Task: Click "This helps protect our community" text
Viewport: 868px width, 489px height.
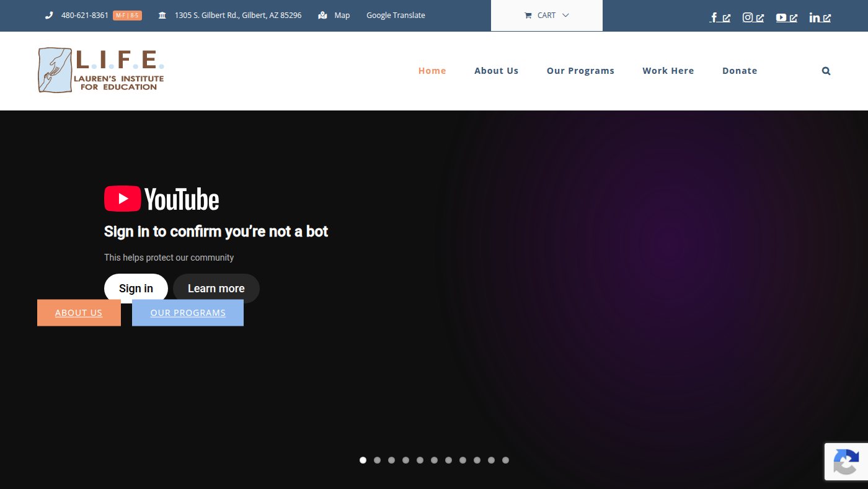Action: pyautogui.click(x=169, y=258)
